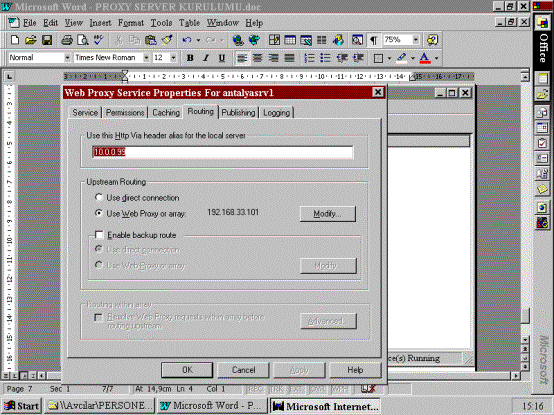Switch to the Service tab
The height and width of the screenshot is (415, 554).
click(x=85, y=113)
